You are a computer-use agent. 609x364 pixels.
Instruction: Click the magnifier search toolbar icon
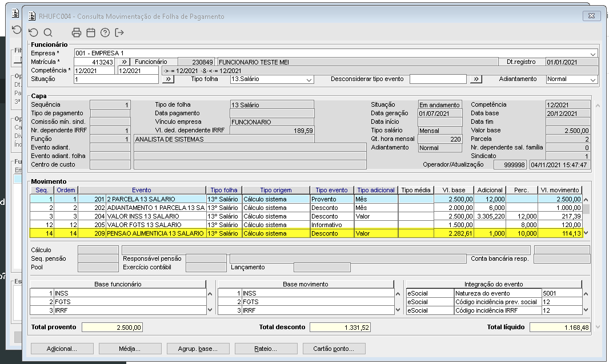tap(48, 33)
